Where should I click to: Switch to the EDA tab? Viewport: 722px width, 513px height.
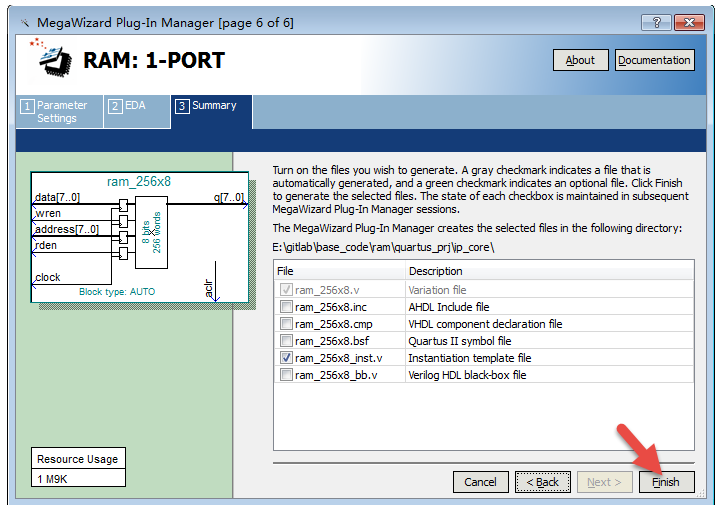137,111
